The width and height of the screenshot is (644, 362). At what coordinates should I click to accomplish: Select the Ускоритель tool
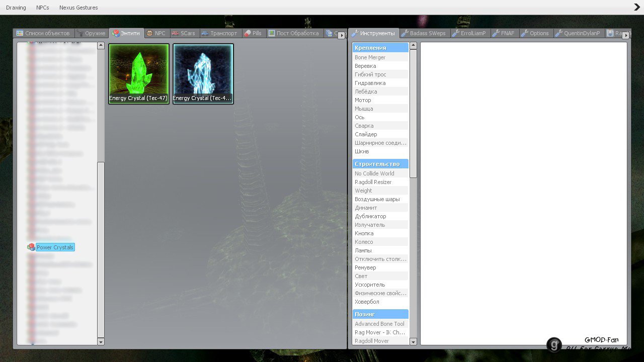coord(381,285)
